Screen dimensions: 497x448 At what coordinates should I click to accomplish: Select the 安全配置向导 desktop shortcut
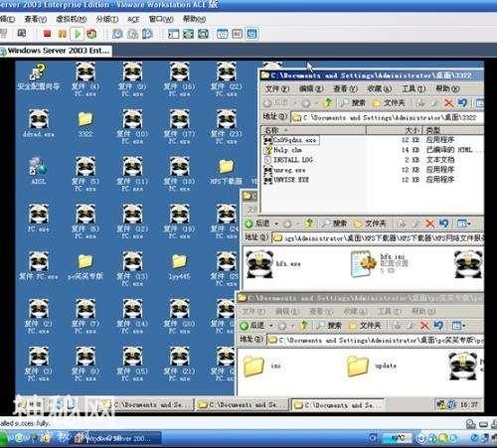[39, 77]
